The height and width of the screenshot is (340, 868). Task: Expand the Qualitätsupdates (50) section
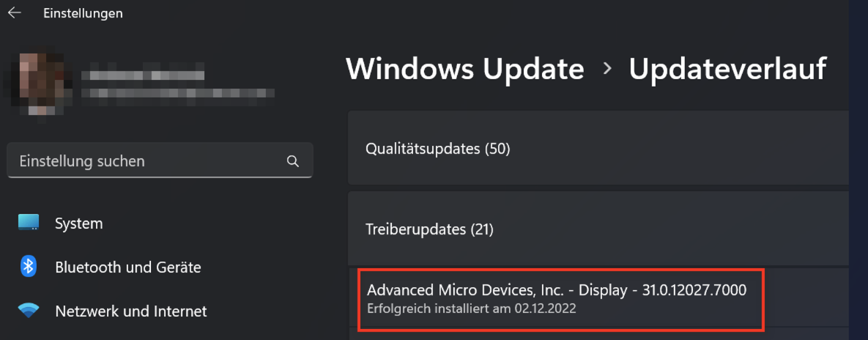pos(597,149)
